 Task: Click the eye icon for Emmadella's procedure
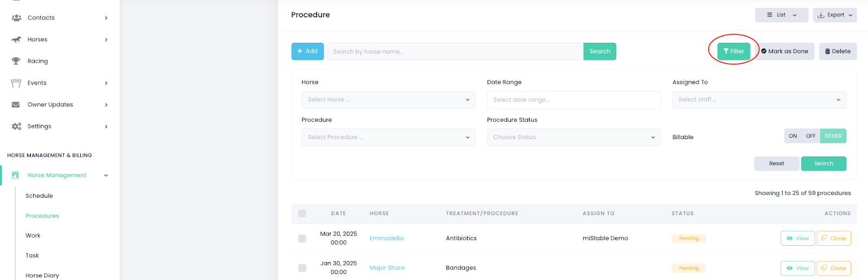(790, 238)
